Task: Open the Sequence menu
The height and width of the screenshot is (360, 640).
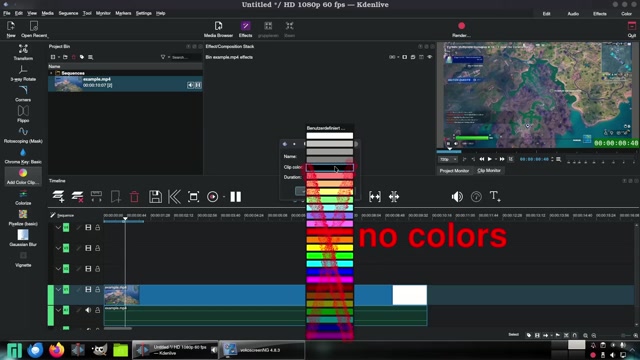Action: [x=68, y=13]
